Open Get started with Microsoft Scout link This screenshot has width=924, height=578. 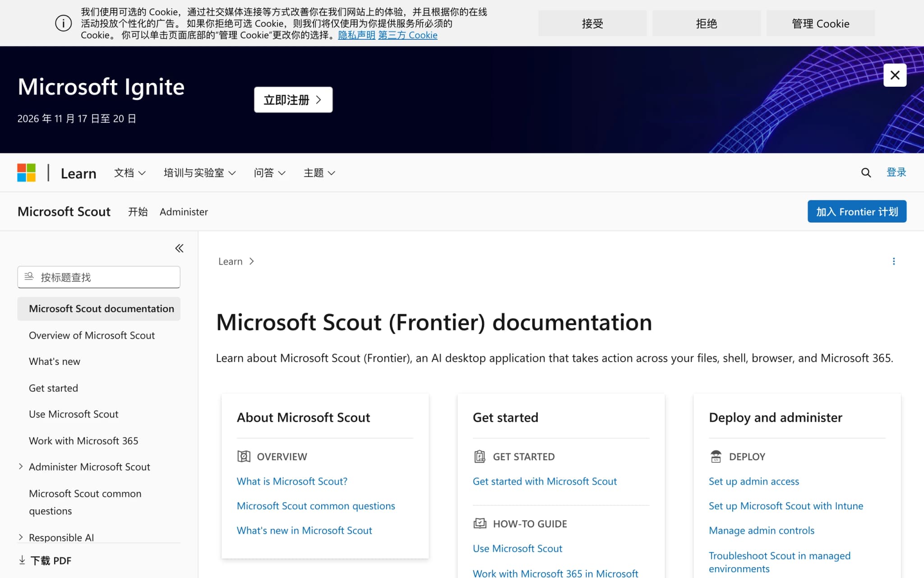(545, 481)
